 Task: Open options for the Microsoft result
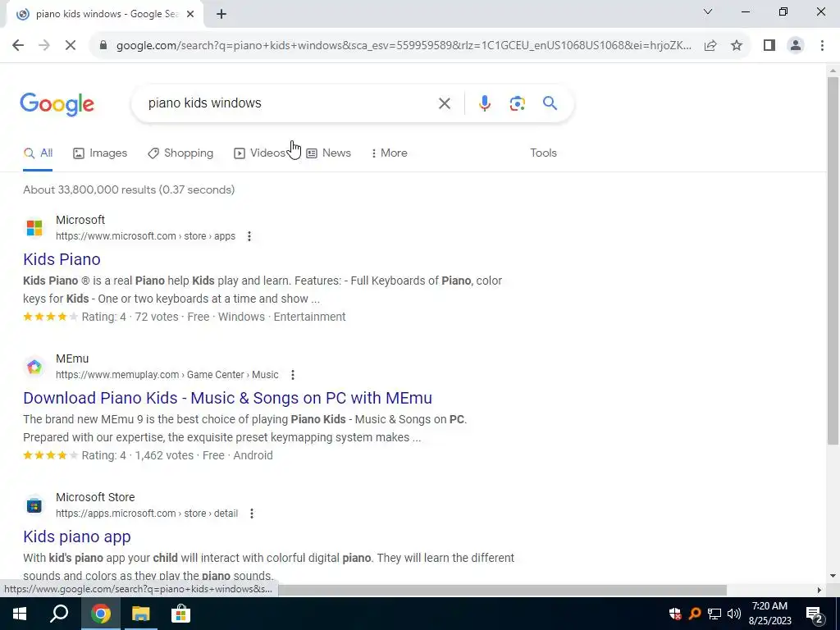pyautogui.click(x=249, y=236)
